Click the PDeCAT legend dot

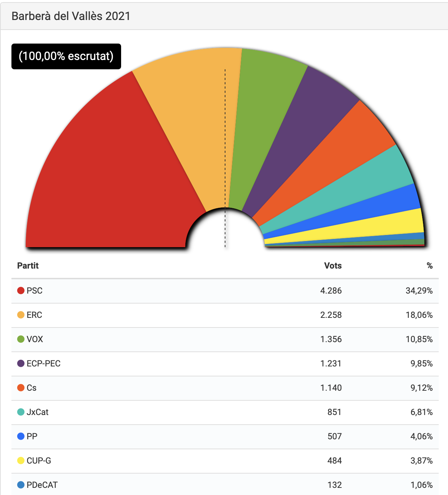[x=21, y=485]
